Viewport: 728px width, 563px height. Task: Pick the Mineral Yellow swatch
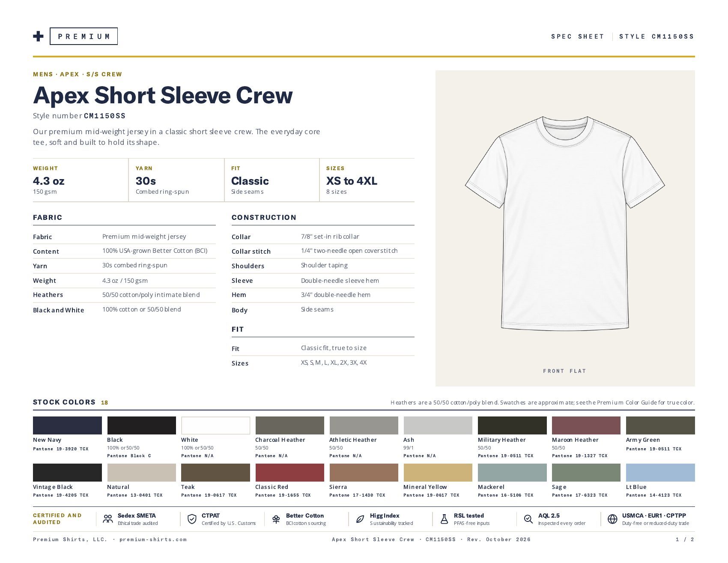point(438,473)
